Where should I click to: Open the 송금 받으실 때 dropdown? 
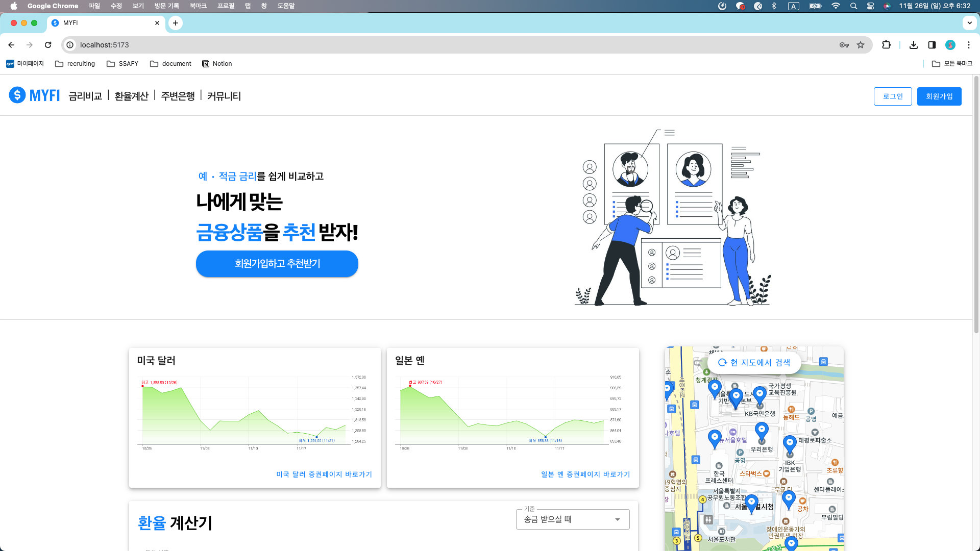pyautogui.click(x=572, y=519)
